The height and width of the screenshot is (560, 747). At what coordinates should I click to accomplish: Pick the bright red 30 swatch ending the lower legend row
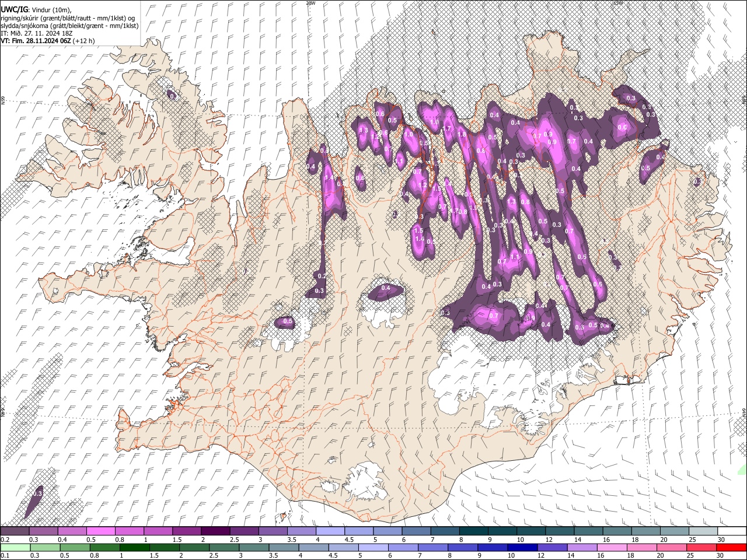coord(732,547)
